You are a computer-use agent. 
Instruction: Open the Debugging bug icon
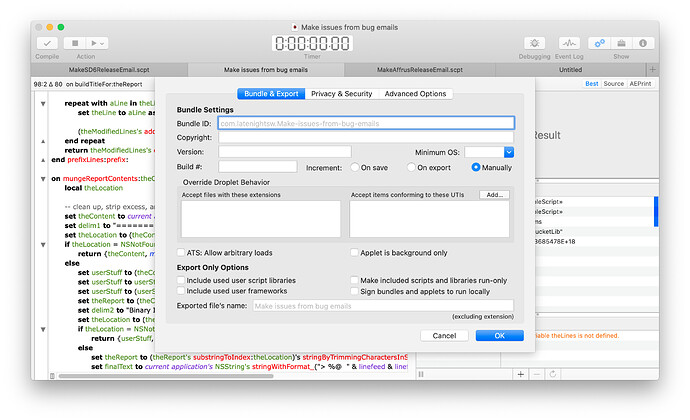(x=534, y=43)
